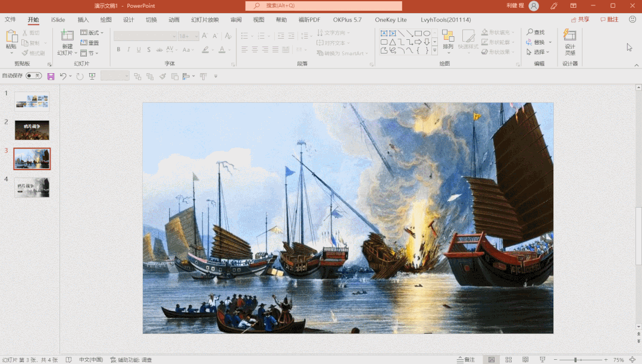Click the Increase Indent icon
642x364 pixels.
click(291, 36)
